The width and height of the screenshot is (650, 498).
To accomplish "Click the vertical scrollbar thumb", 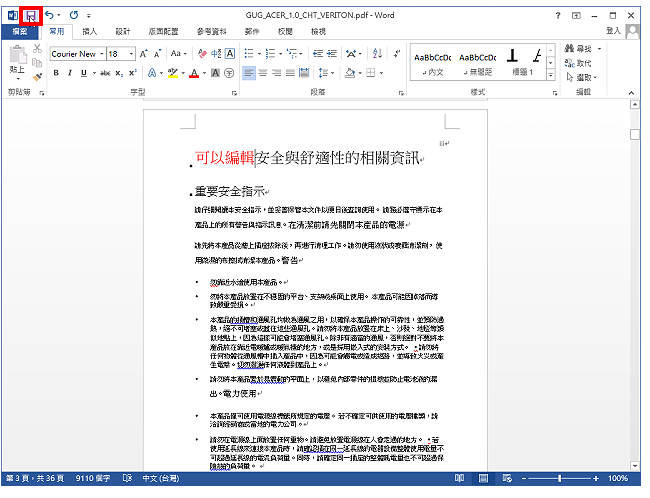I will pos(635,134).
